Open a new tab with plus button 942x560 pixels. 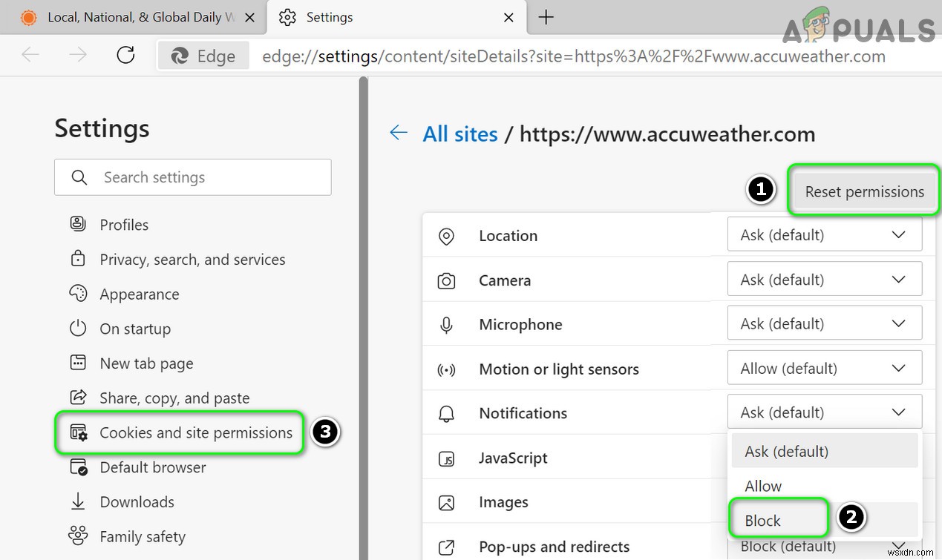coord(546,18)
